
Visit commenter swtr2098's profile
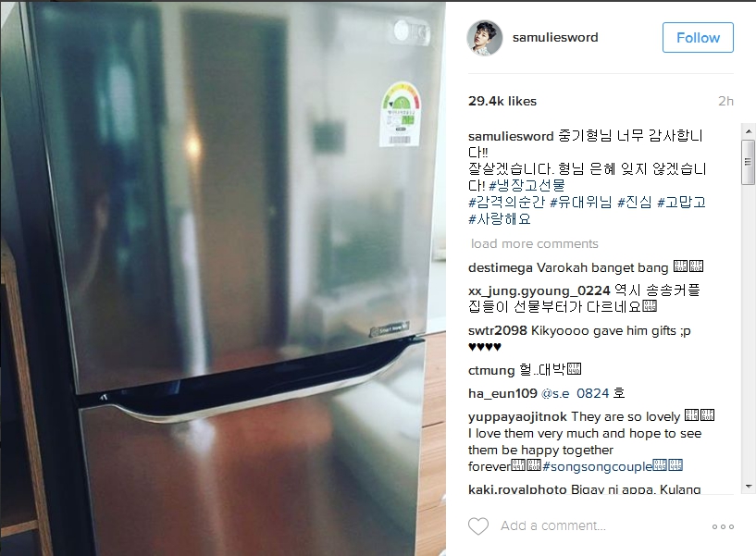[x=498, y=330]
